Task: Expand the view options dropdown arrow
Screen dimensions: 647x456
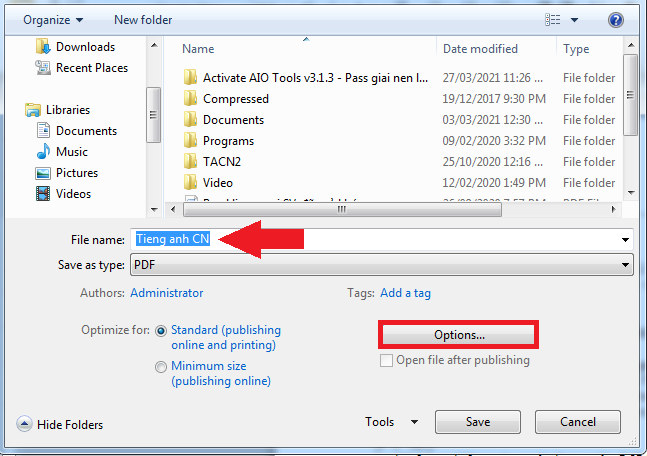Action: [x=574, y=20]
